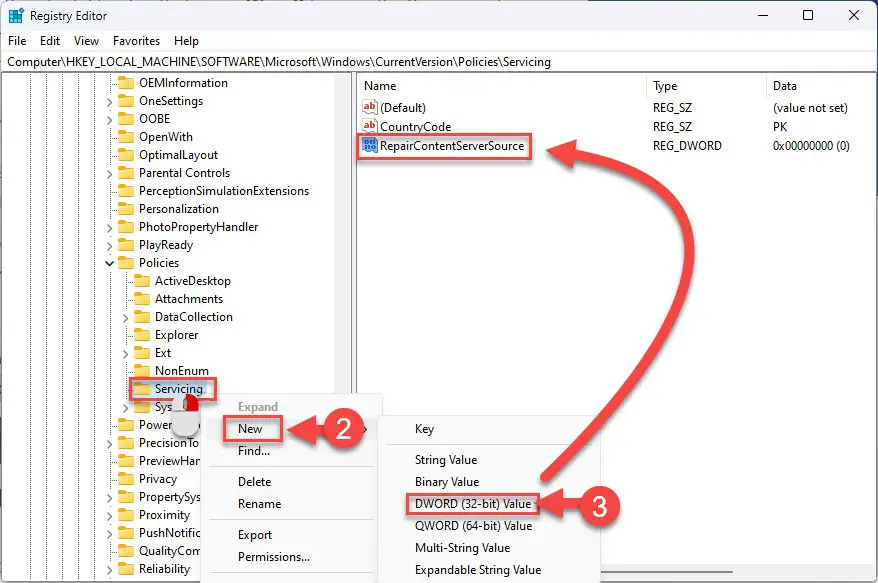Click the (Default) string value icon
Viewport: 878px width, 583px height.
[x=370, y=107]
